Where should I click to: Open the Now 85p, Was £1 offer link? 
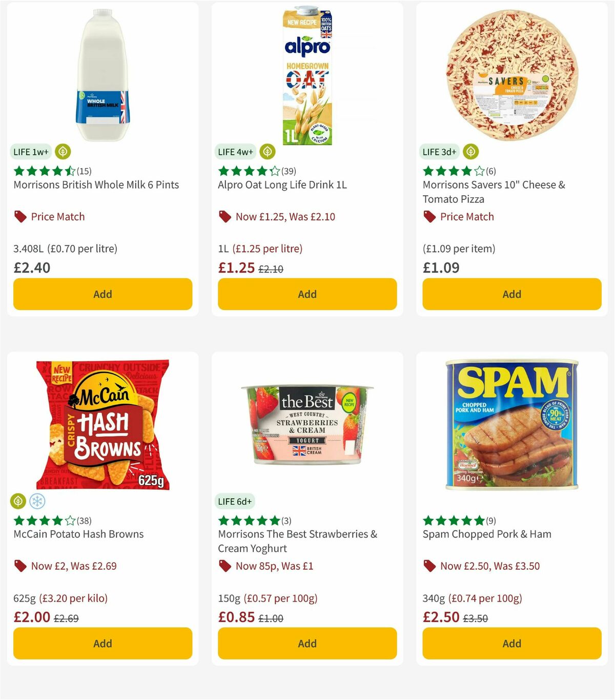pos(273,566)
